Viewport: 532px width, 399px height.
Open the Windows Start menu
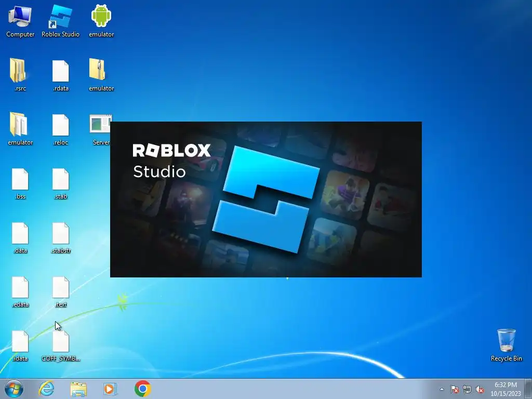(x=14, y=389)
